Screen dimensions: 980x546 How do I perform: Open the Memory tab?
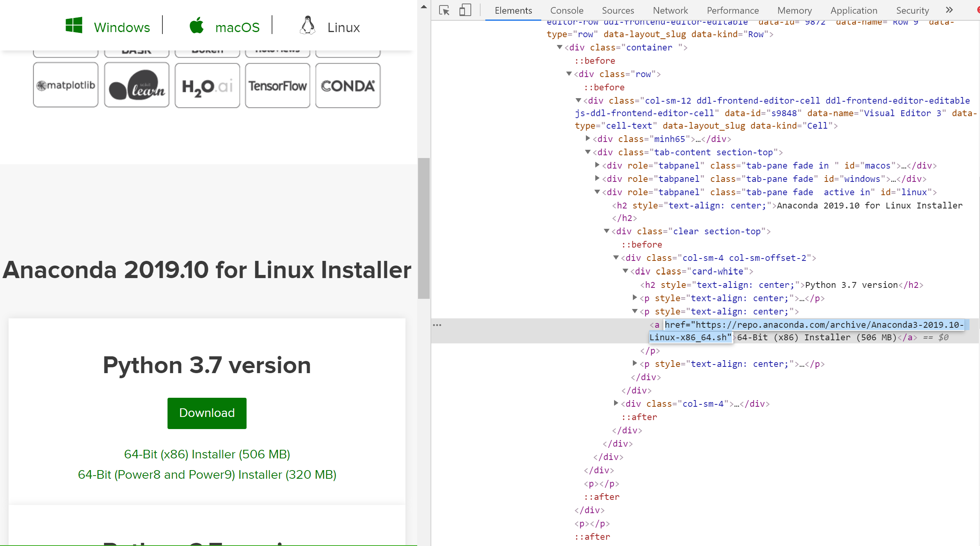pyautogui.click(x=794, y=11)
